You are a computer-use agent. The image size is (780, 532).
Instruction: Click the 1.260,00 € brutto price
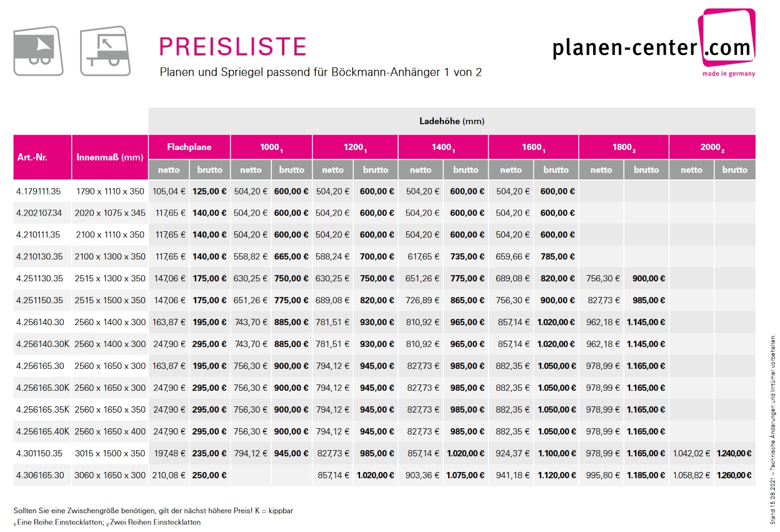coord(734,475)
